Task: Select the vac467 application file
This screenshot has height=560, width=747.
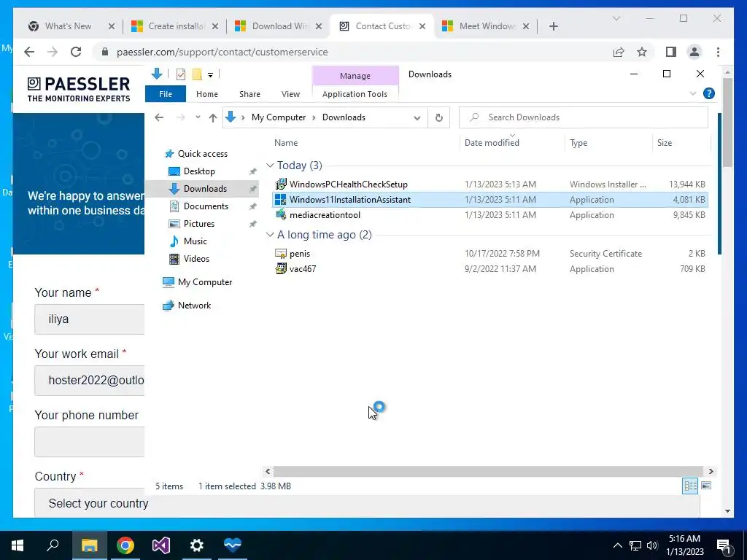Action: click(489, 268)
